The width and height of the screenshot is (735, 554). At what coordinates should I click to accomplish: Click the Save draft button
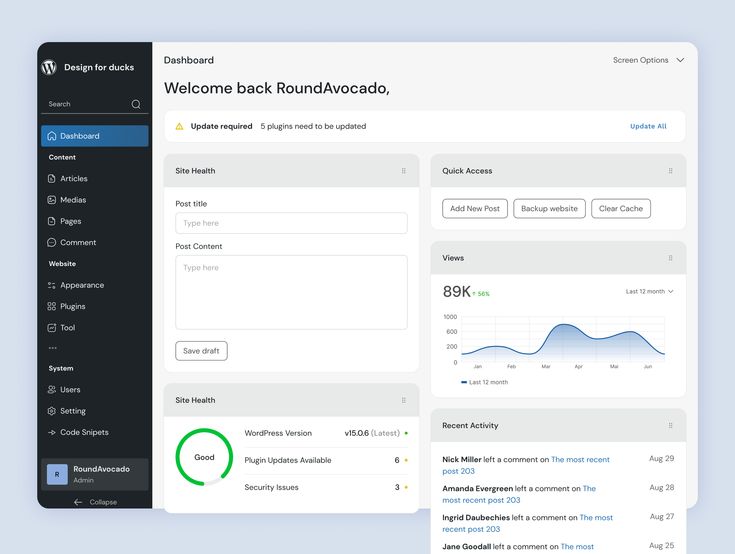[201, 351]
